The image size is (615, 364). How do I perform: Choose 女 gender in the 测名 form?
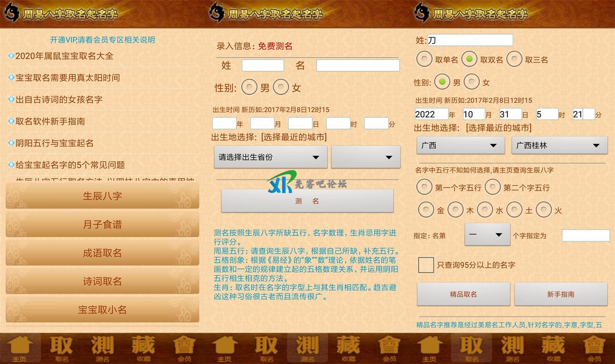[281, 87]
